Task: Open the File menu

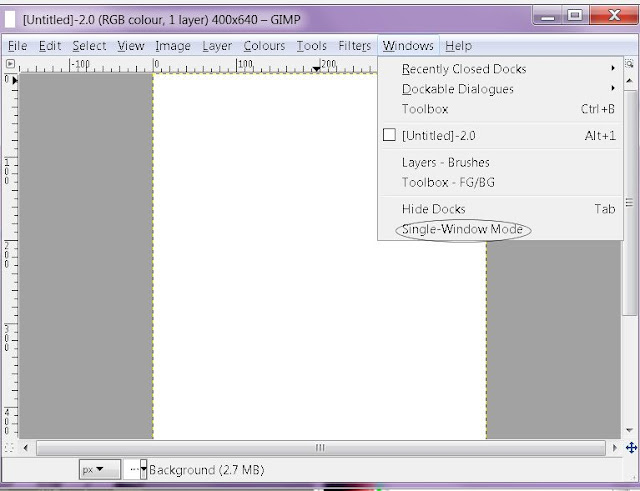Action: pyautogui.click(x=18, y=46)
